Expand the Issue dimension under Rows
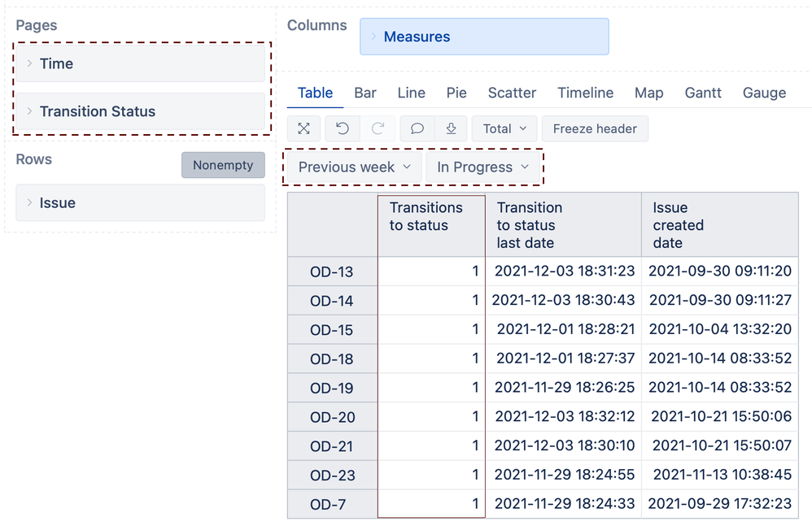812x530 pixels. point(30,202)
